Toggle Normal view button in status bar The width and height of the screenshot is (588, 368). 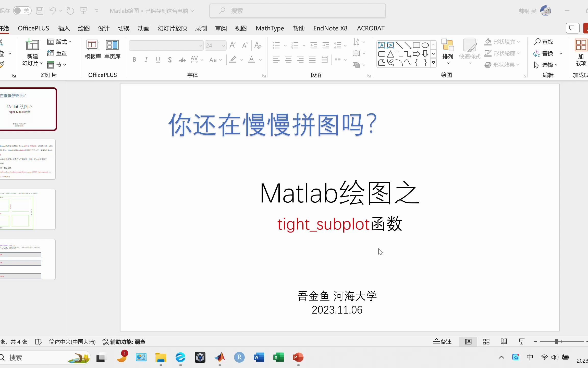tap(468, 342)
